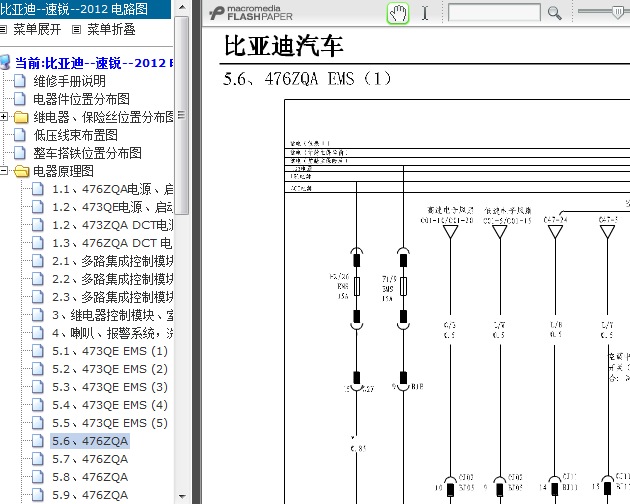
Task: Click the 继电器、保险丝位置分布图 folder icon
Action: tap(21, 117)
